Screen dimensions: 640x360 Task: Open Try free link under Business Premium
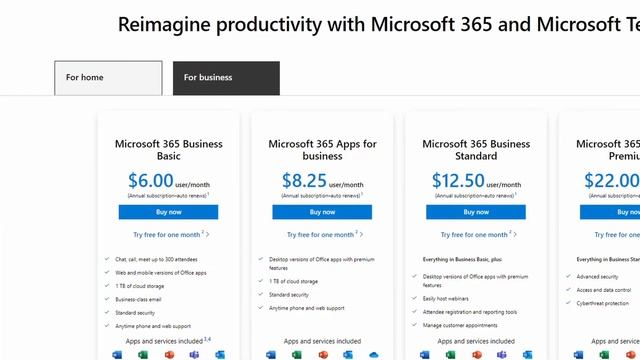pos(617,235)
